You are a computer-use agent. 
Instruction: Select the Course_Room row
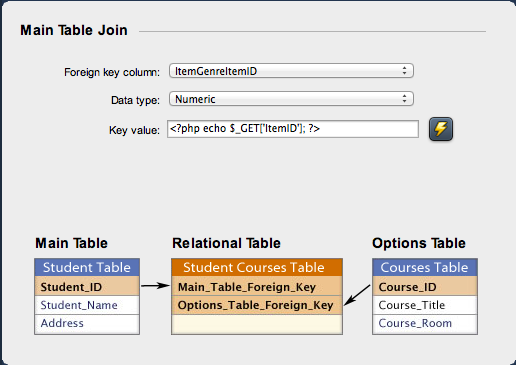425,323
